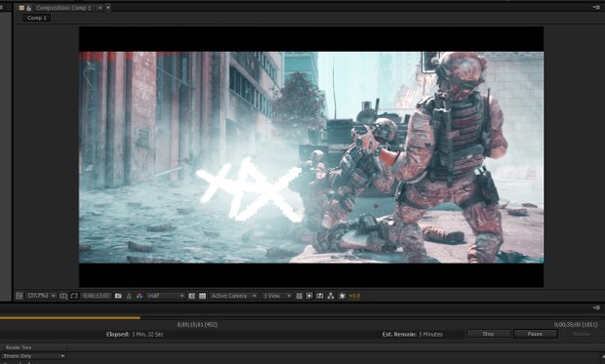Click the Stop render button
The image size is (605, 364).
click(489, 334)
